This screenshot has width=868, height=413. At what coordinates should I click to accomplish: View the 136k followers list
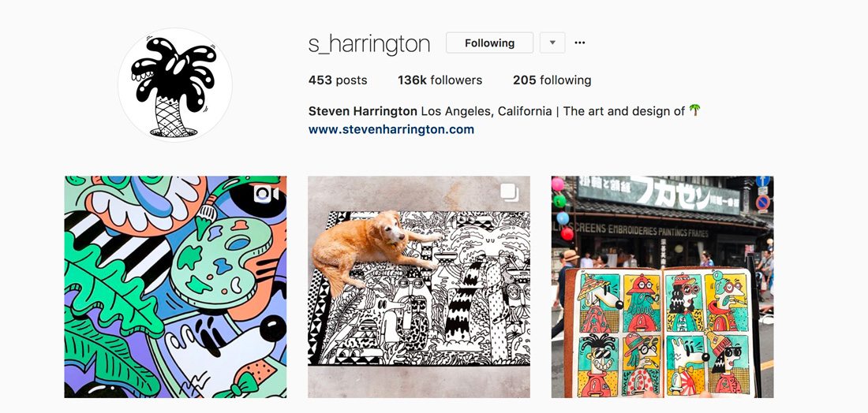click(x=440, y=80)
